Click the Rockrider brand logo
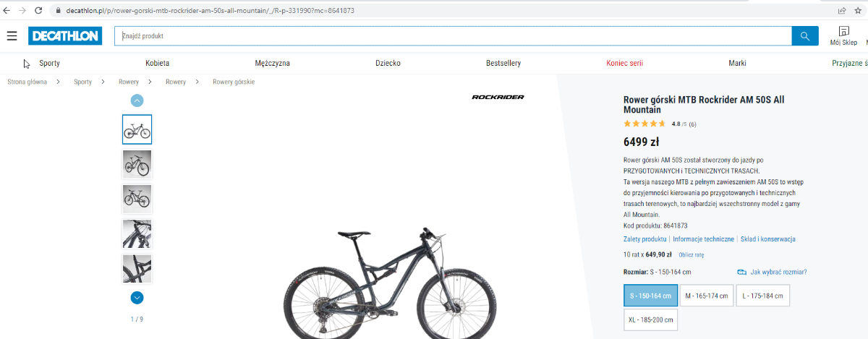Viewport: 868px width, 339px height. click(x=498, y=97)
